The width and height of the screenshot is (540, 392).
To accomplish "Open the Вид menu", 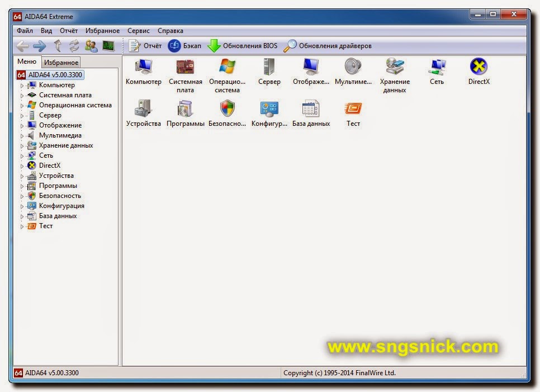I will 46,31.
